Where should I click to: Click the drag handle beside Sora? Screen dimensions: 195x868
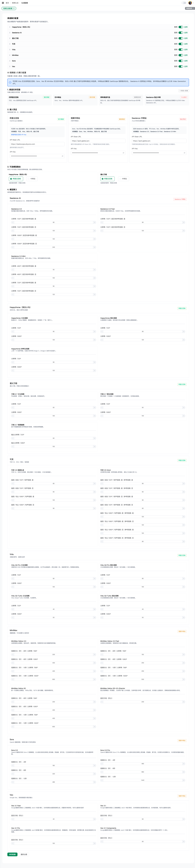click(x=10, y=61)
